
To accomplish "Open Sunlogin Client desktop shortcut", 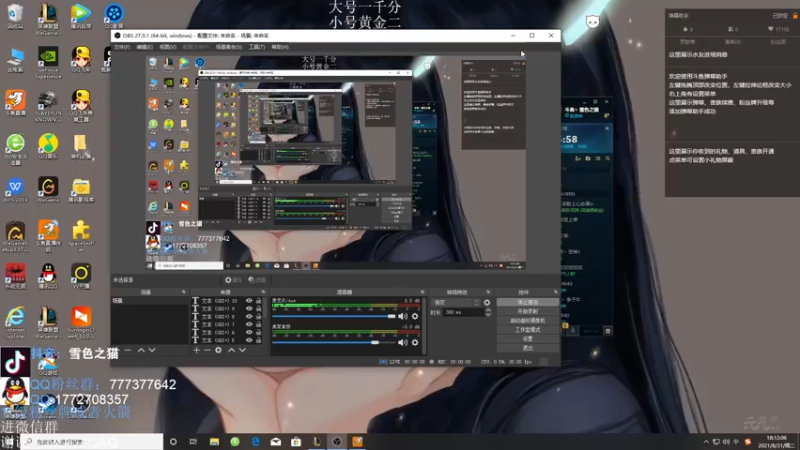I will coord(81,322).
